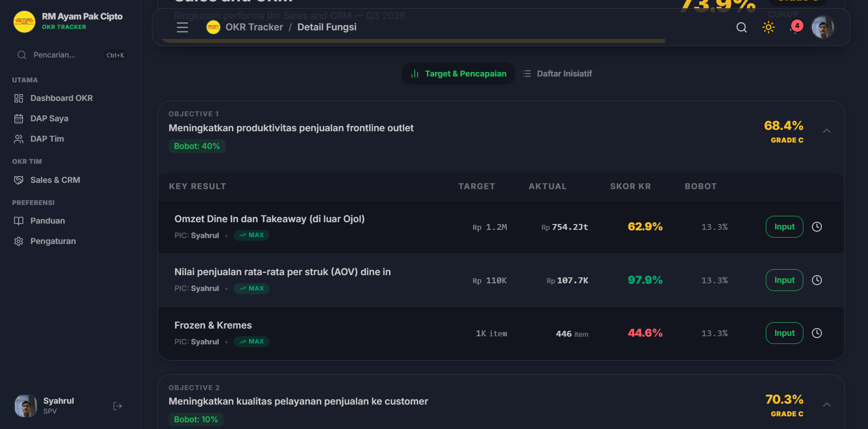Image resolution: width=868 pixels, height=429 pixels.
Task: Open Pengaturan menu item
Action: pyautogui.click(x=70, y=241)
